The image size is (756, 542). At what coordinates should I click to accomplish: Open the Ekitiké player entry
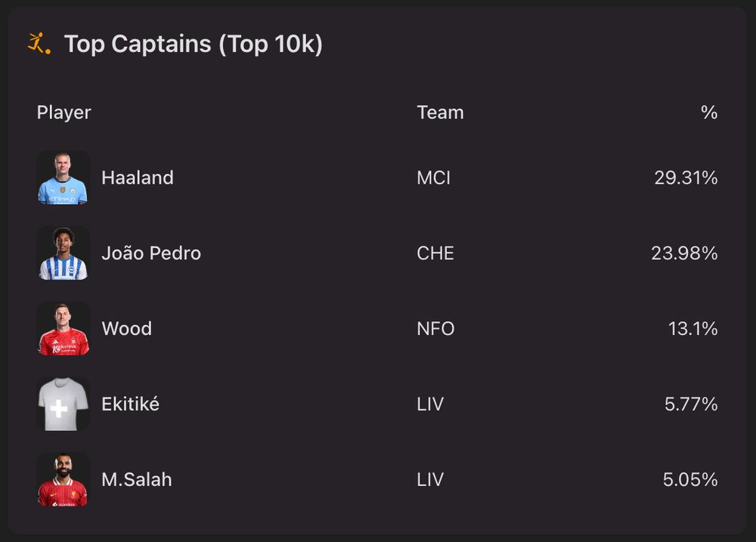[130, 404]
